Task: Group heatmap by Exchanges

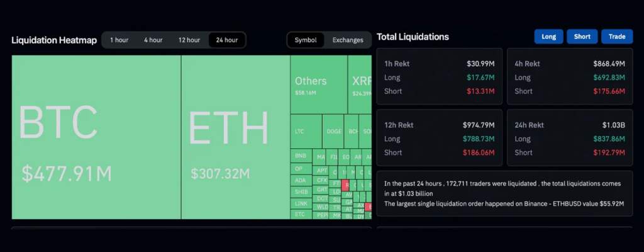Action: pyautogui.click(x=348, y=40)
